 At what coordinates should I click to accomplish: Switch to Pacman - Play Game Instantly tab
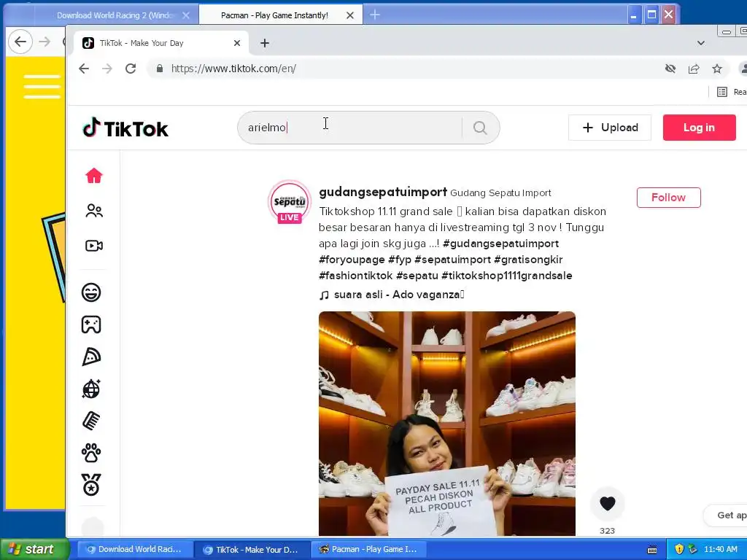274,15
